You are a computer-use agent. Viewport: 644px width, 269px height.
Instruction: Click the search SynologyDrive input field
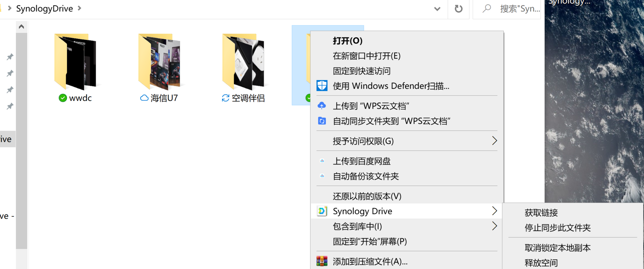506,9
